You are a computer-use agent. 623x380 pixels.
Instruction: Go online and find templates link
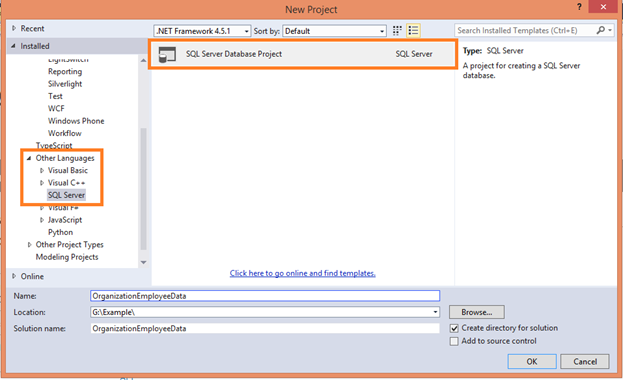pyautogui.click(x=302, y=273)
